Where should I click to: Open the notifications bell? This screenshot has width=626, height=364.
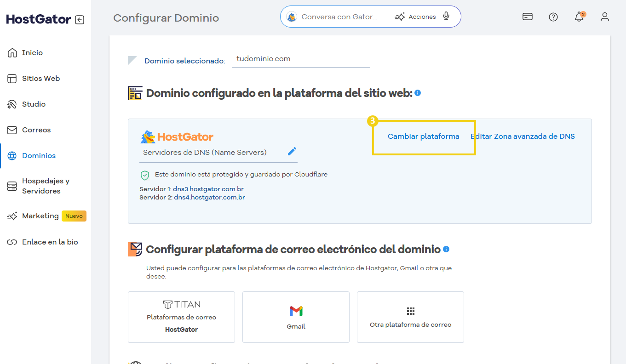click(579, 17)
